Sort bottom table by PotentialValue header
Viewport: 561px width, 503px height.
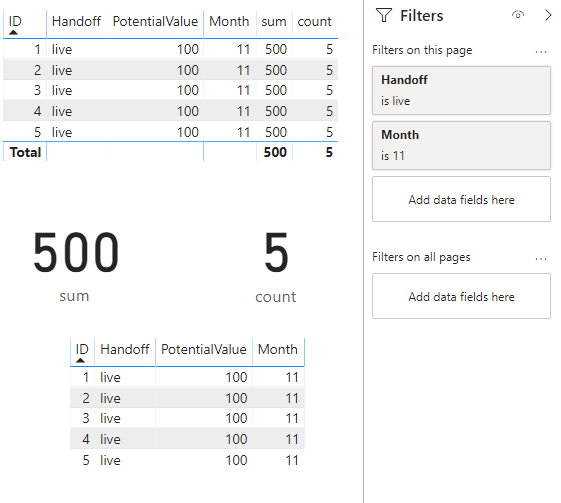[x=204, y=349]
